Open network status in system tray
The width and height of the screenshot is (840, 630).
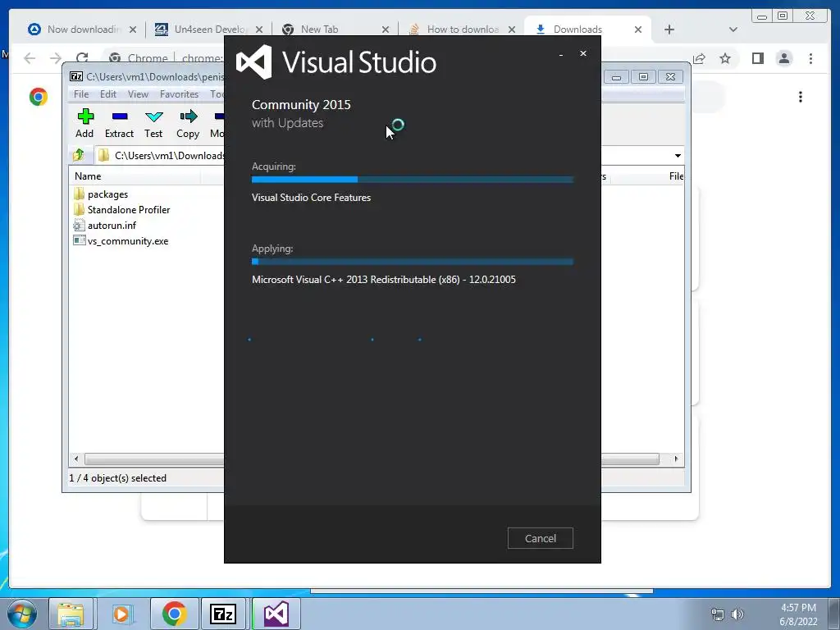point(717,614)
